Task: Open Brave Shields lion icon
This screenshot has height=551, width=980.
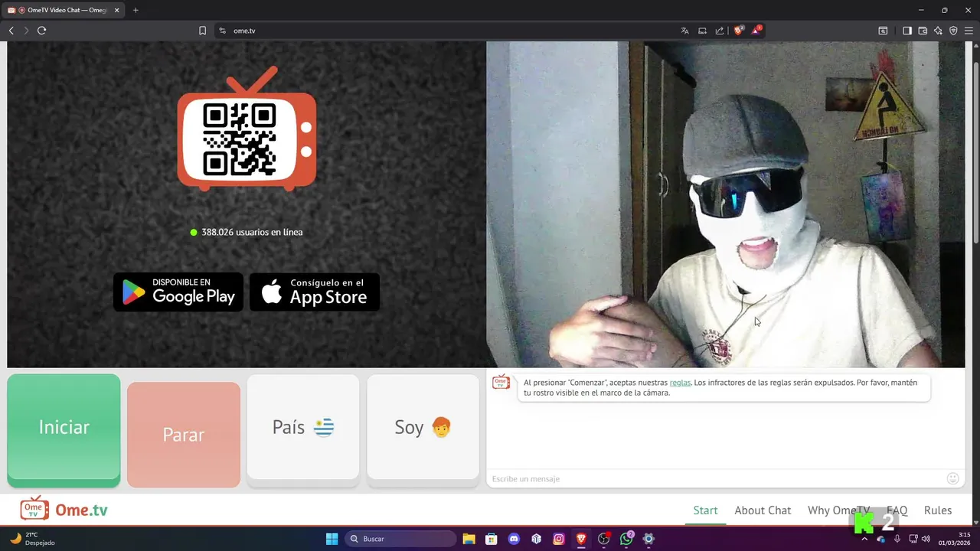Action: tap(738, 31)
